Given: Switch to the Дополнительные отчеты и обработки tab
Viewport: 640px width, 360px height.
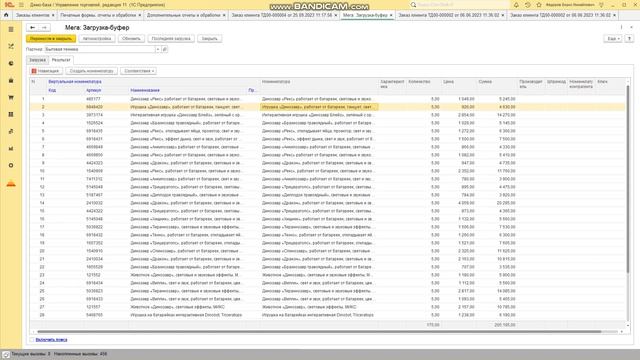Looking at the screenshot, I should (183, 15).
